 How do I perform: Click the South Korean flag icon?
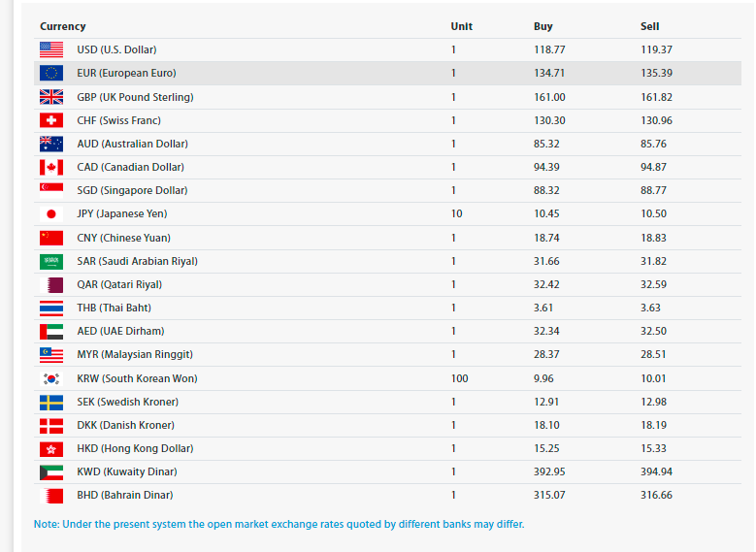pos(51,378)
